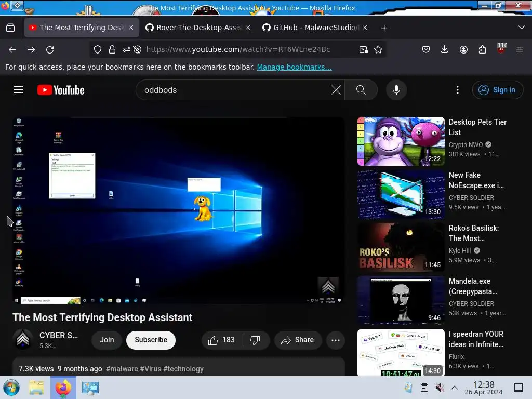Screen dimensions: 532x399
Task: Bookmark this page with star
Action: (378, 49)
